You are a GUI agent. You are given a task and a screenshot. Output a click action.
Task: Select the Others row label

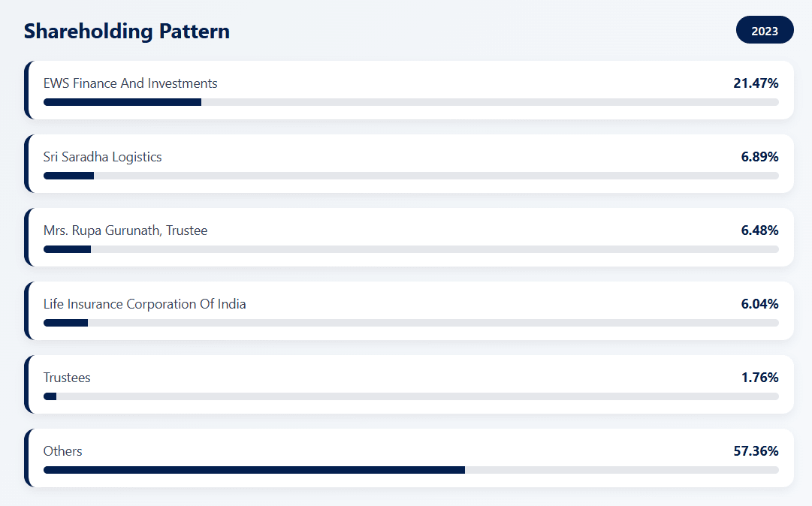pyautogui.click(x=63, y=451)
